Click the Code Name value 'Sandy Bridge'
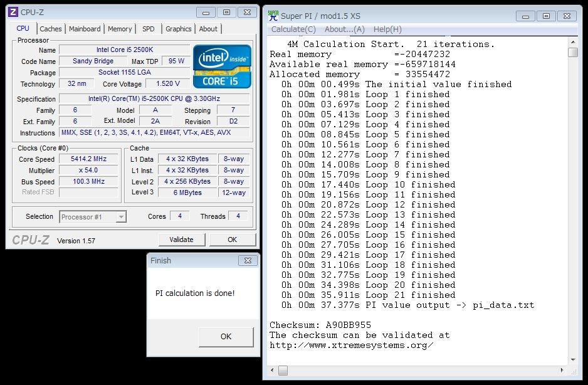This screenshot has width=588, height=385. click(x=93, y=61)
